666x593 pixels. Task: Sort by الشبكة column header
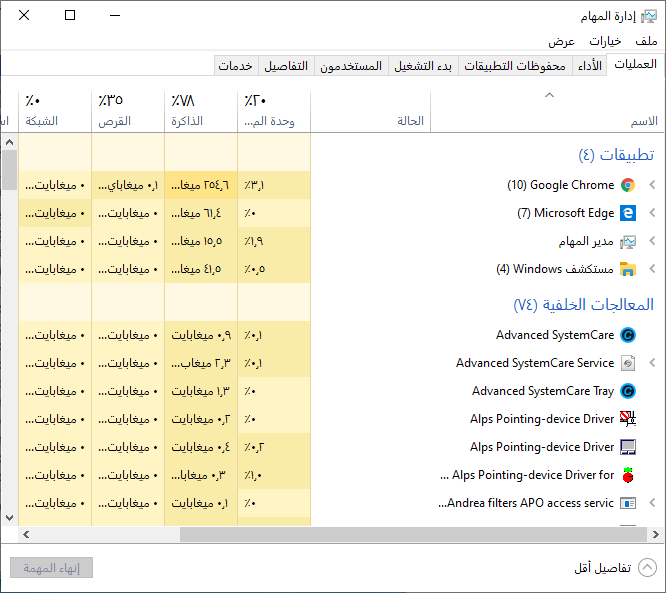55,112
